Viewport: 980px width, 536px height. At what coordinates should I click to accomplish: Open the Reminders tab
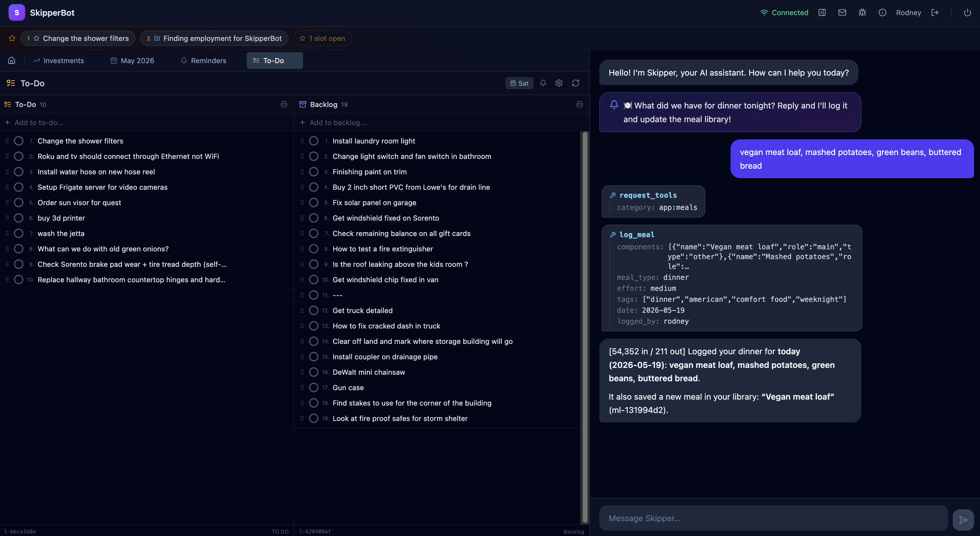tap(204, 60)
